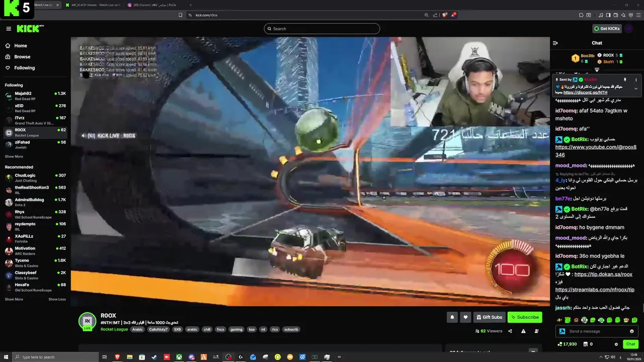Click Brave shields icon in address bar
The image size is (644, 362).
coord(444,15)
